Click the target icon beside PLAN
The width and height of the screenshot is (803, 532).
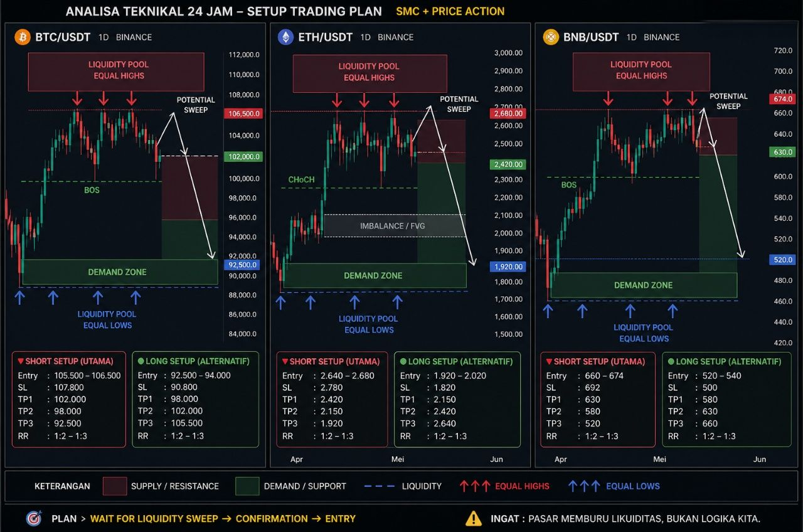click(x=33, y=519)
